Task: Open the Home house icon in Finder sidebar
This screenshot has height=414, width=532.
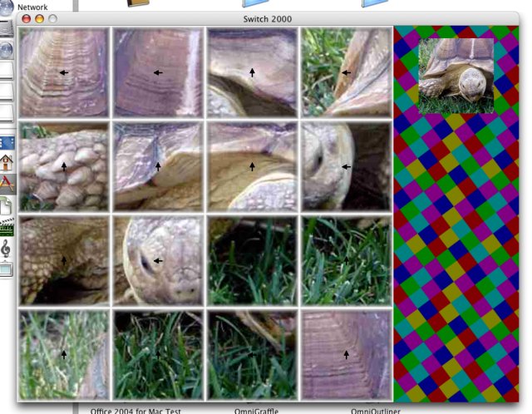Action: point(6,162)
